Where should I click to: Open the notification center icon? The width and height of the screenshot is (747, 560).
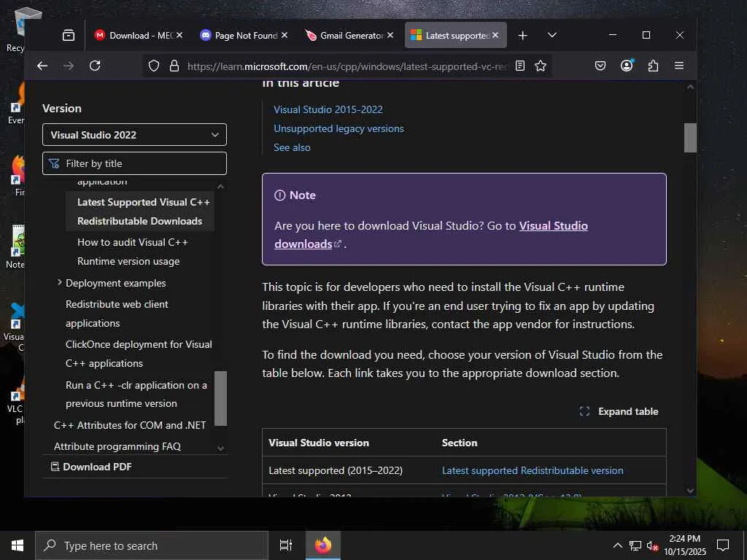coord(723,545)
